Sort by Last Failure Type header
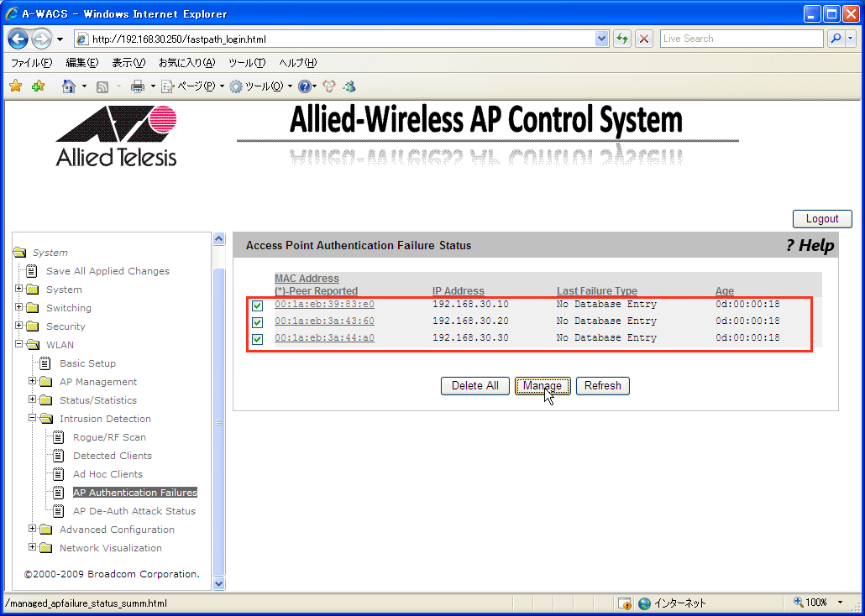The height and width of the screenshot is (616, 865). coord(597,291)
